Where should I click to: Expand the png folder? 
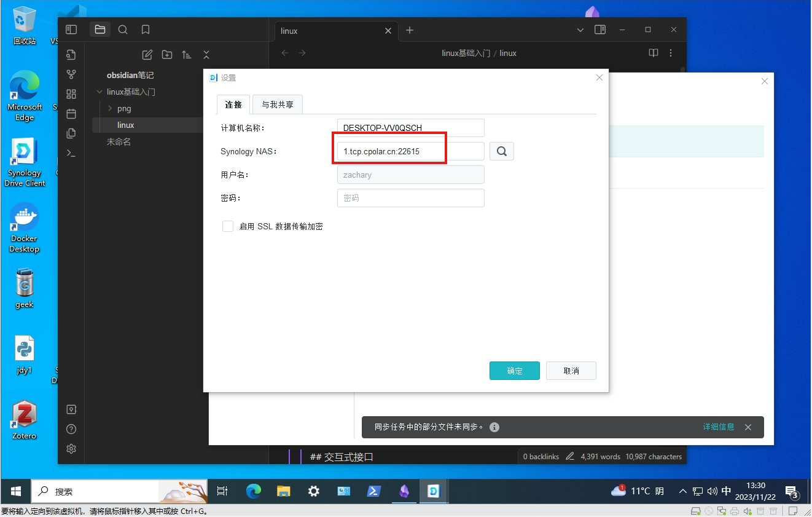point(110,108)
